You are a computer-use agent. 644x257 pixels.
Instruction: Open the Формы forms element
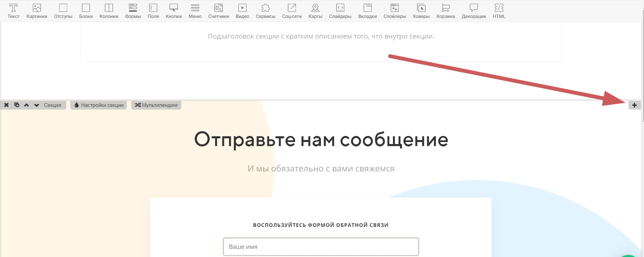click(x=133, y=11)
